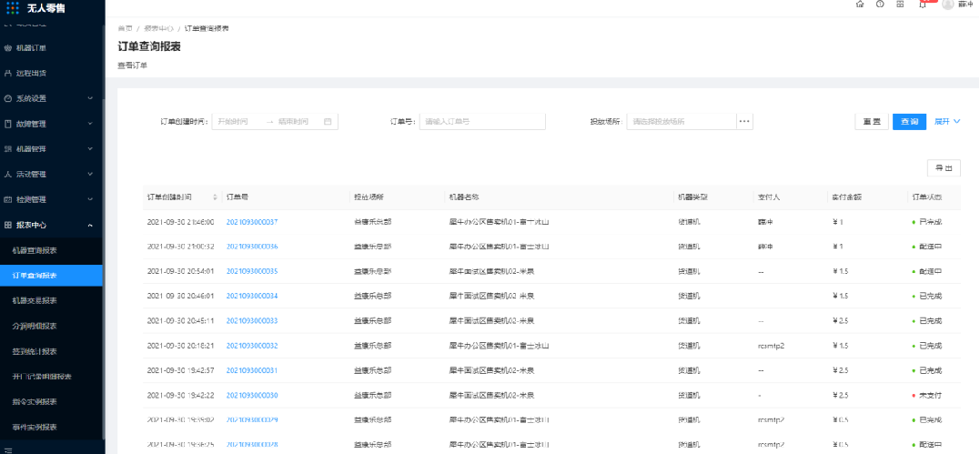The height and width of the screenshot is (454, 980).
Task: Open the help question-mark icon
Action: pyautogui.click(x=880, y=4)
